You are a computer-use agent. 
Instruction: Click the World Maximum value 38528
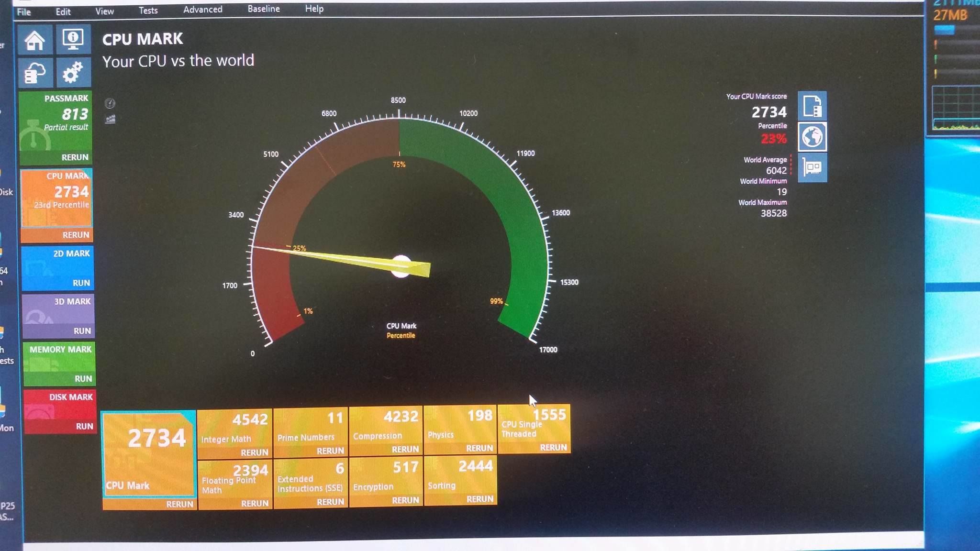click(774, 213)
